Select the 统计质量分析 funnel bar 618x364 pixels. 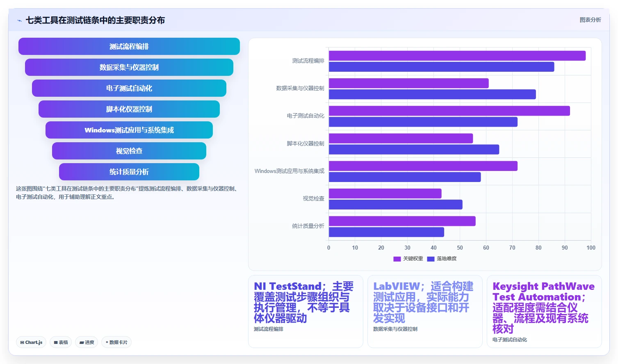pos(129,172)
